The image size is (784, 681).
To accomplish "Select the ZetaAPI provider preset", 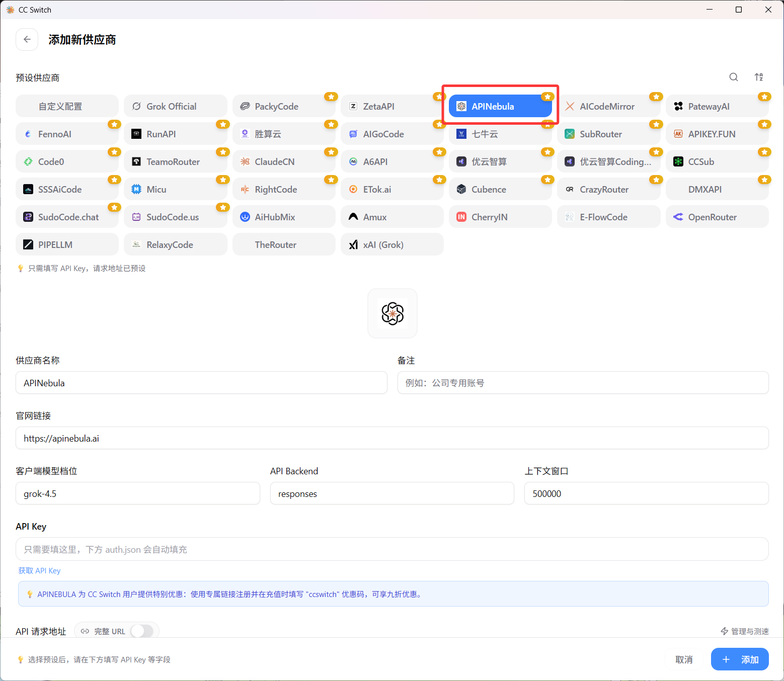I will (x=392, y=106).
